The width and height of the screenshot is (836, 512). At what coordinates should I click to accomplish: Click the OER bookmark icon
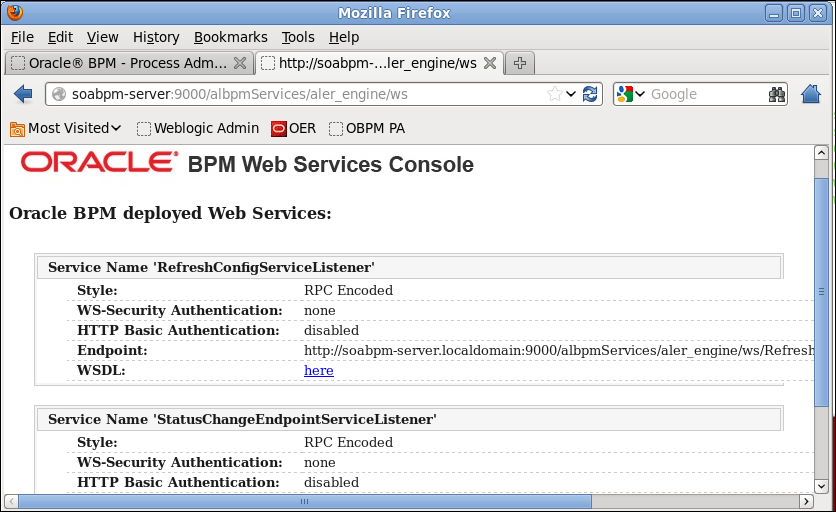278,129
